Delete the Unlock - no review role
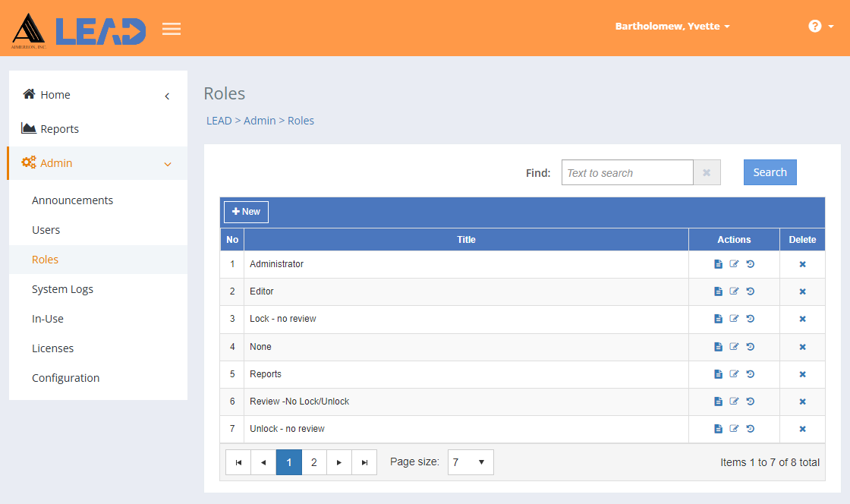This screenshot has height=504, width=850. [x=802, y=429]
